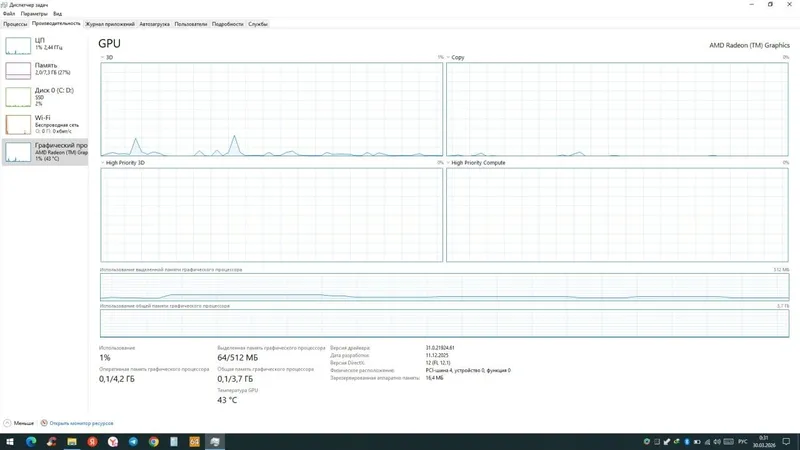Select the Графический процессор sidebar item
The height and width of the screenshot is (450, 800).
tap(45, 152)
